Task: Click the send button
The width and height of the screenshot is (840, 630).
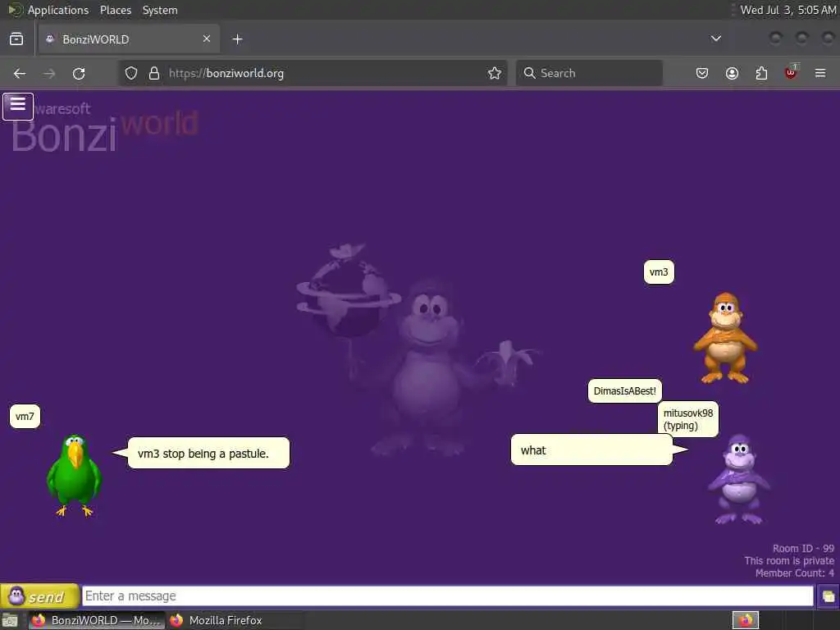Action: click(x=39, y=596)
